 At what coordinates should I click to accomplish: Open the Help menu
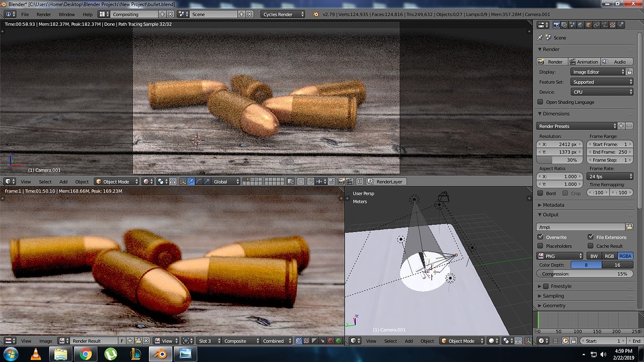click(87, 14)
